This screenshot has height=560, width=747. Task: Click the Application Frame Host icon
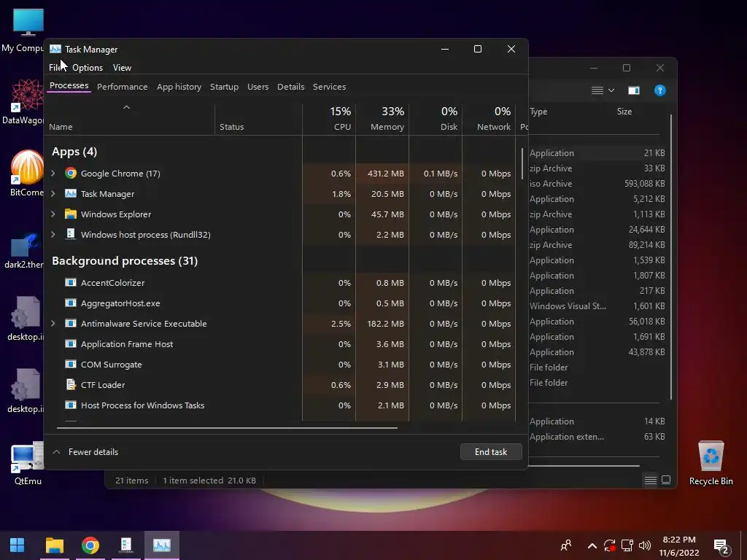click(71, 344)
